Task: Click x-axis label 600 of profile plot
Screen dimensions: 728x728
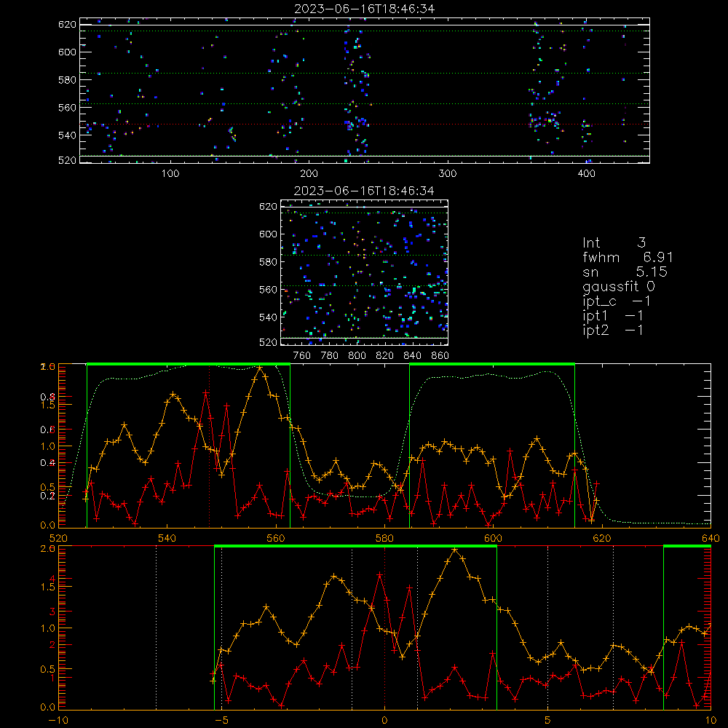Action: coord(493,538)
